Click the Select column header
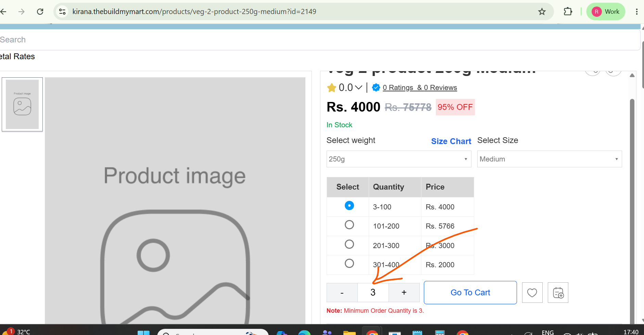This screenshot has height=335, width=644. click(x=348, y=187)
